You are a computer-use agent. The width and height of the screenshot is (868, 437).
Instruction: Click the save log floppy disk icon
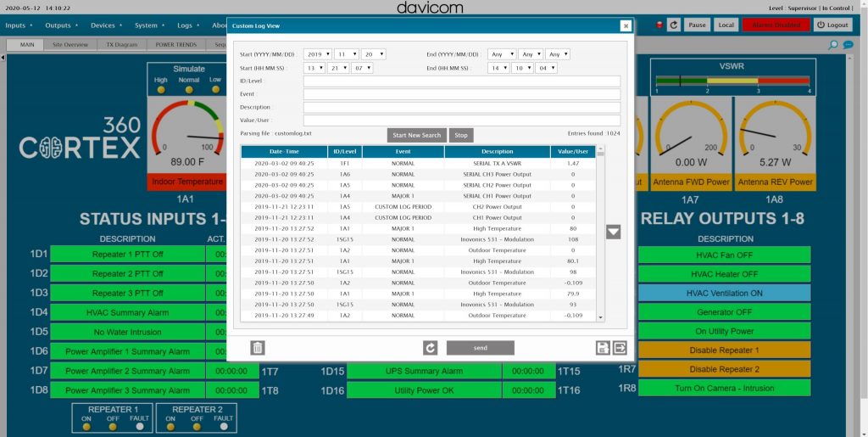pyautogui.click(x=603, y=348)
